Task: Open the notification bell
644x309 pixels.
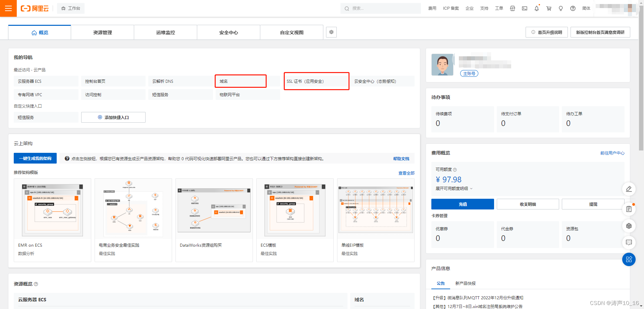Action: 537,8
